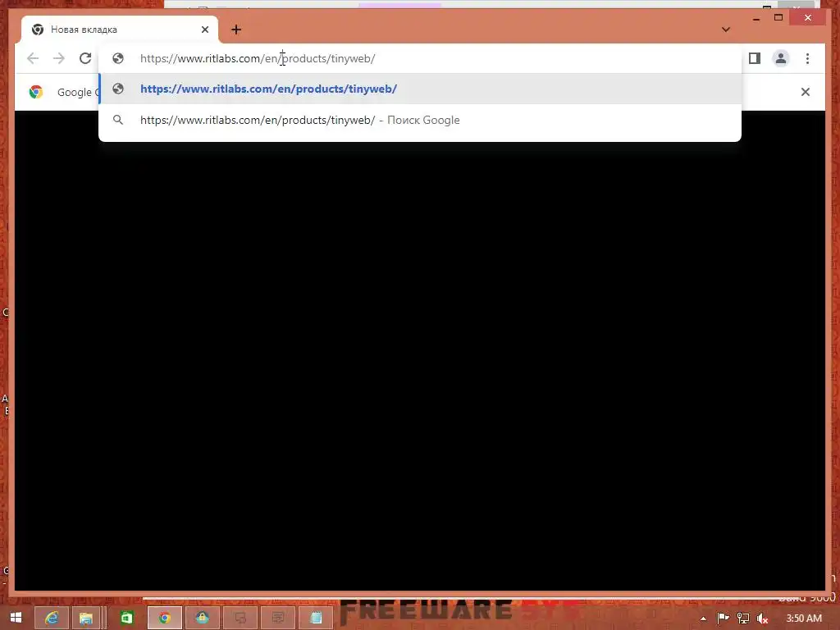Click the magnifier icon of the Google search suggestion

click(118, 120)
